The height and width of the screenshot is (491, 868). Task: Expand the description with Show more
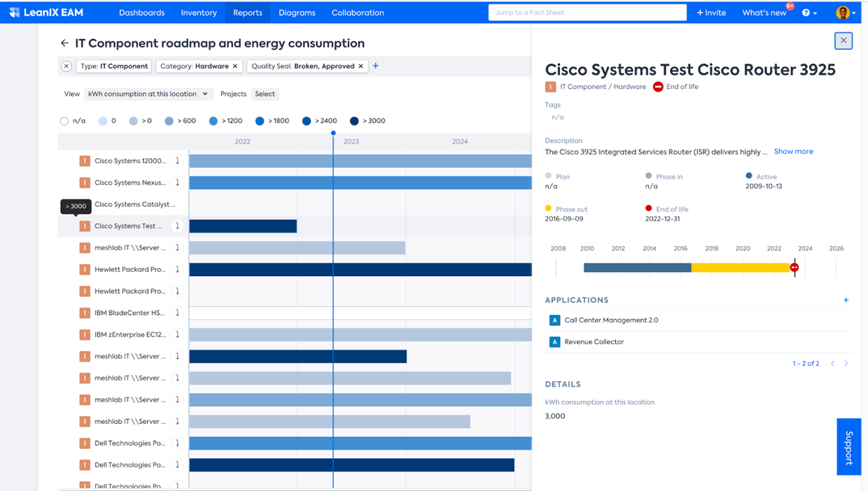tap(793, 151)
